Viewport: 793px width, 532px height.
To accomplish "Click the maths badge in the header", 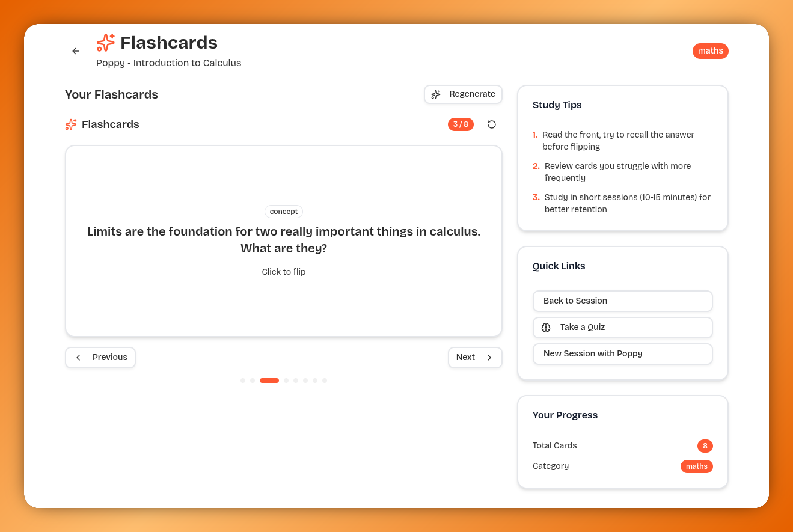I will 710,50.
